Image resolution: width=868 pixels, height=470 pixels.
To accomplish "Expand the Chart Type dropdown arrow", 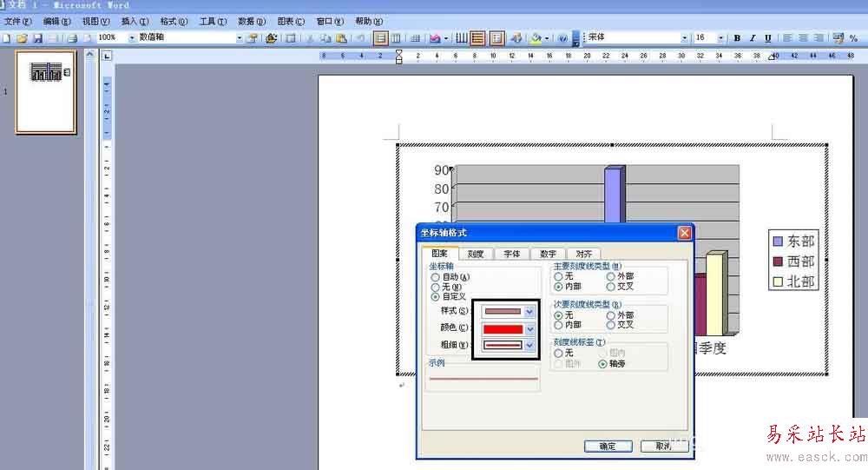I will tap(445, 38).
